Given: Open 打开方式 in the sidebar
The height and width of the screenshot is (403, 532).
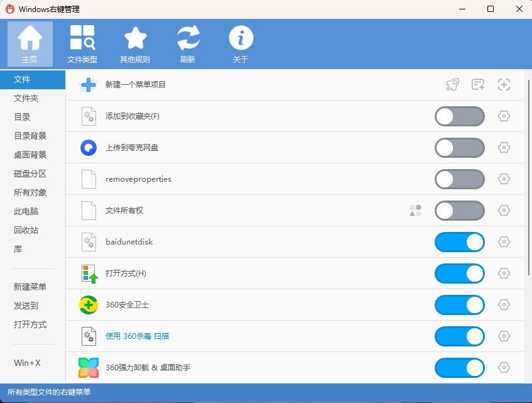Looking at the screenshot, I should pyautogui.click(x=33, y=324).
